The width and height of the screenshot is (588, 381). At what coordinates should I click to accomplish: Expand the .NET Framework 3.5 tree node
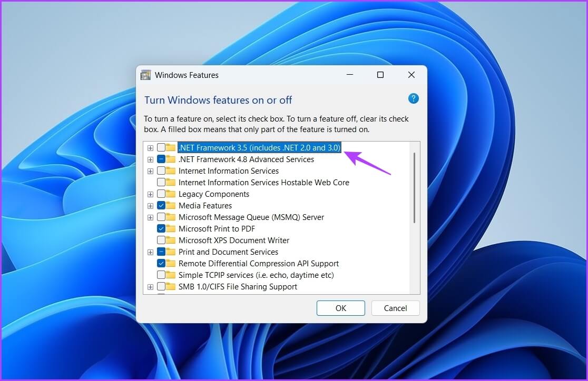tap(150, 148)
